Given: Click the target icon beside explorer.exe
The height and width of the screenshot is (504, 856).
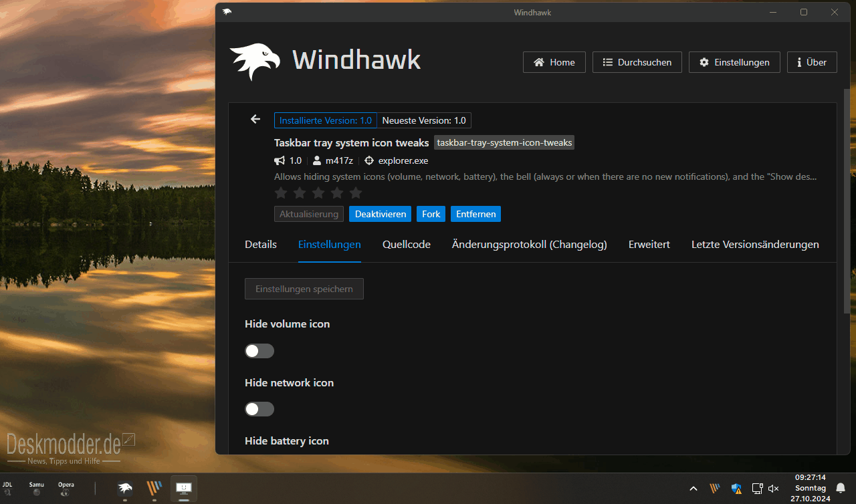Looking at the screenshot, I should (369, 160).
